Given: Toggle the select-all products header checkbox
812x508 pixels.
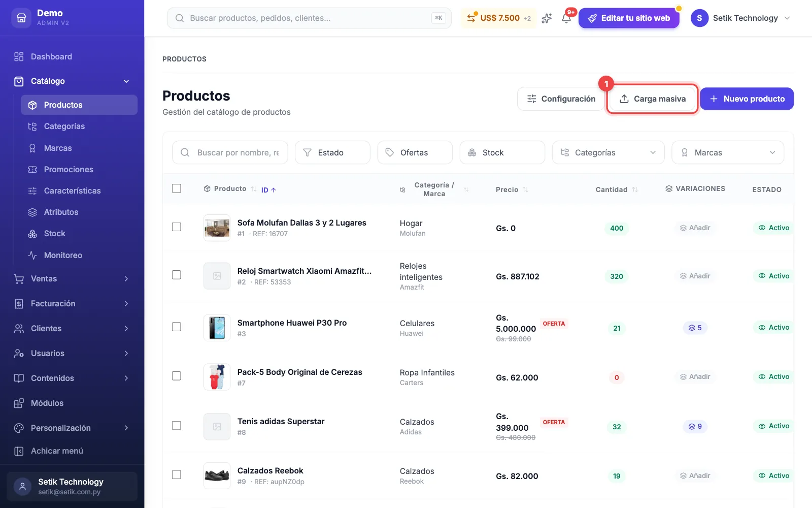Looking at the screenshot, I should pyautogui.click(x=177, y=188).
